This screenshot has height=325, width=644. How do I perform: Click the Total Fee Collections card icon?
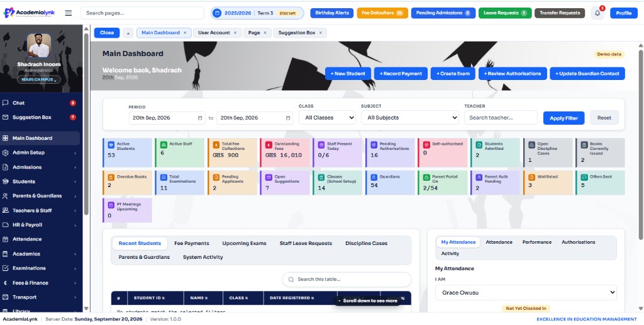[216, 145]
